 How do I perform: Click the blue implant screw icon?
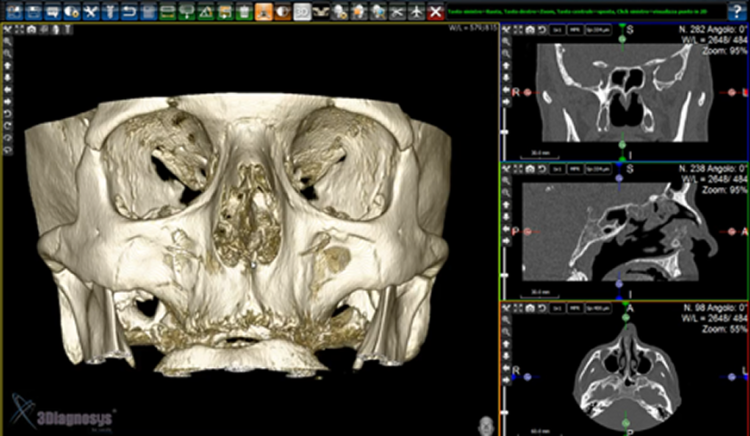[x=110, y=12]
